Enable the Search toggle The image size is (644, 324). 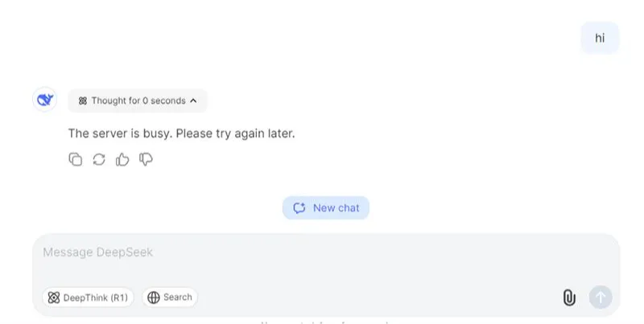170,297
